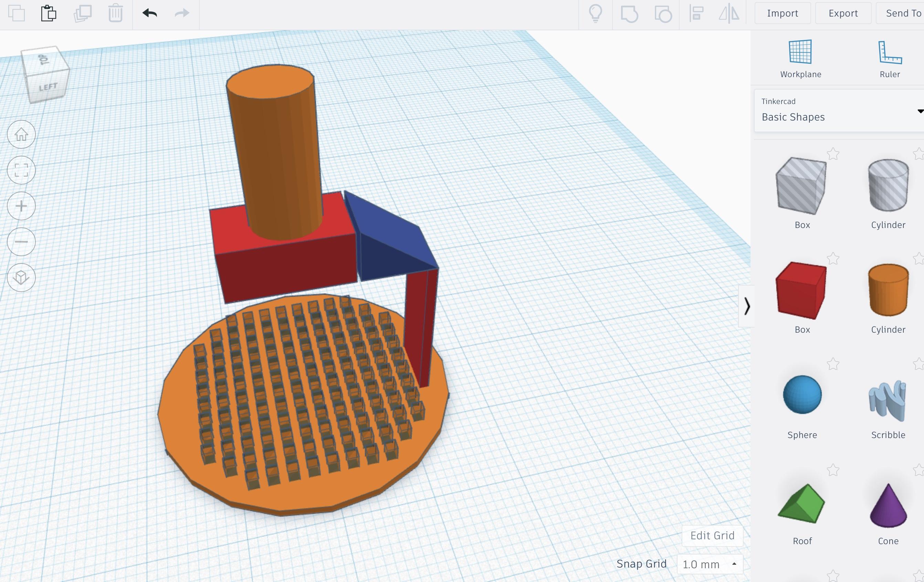This screenshot has height=582, width=924.
Task: Click the Delete trash can icon
Action: pos(116,13)
